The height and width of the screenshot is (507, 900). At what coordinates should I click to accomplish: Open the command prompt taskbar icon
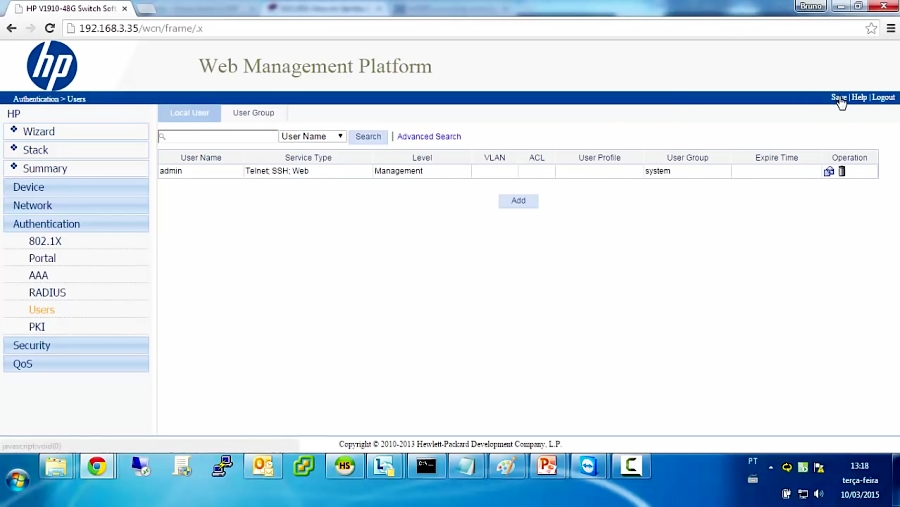(x=426, y=466)
